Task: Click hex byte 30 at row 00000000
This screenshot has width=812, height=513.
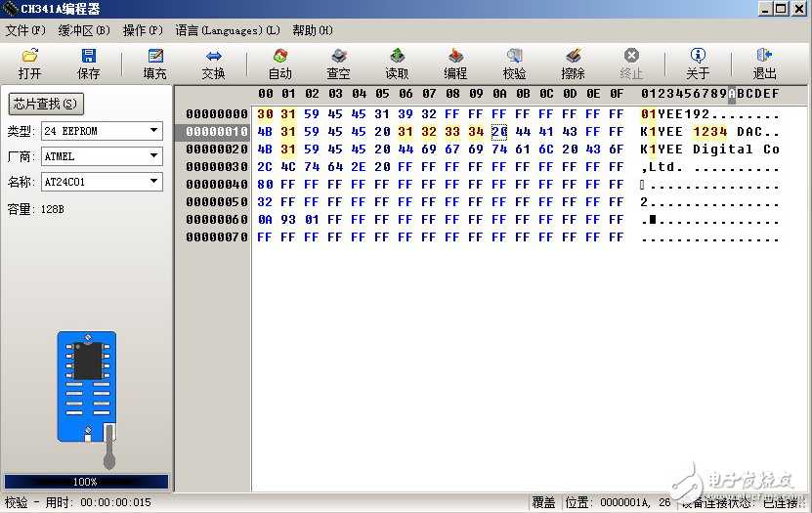Action: (x=265, y=114)
